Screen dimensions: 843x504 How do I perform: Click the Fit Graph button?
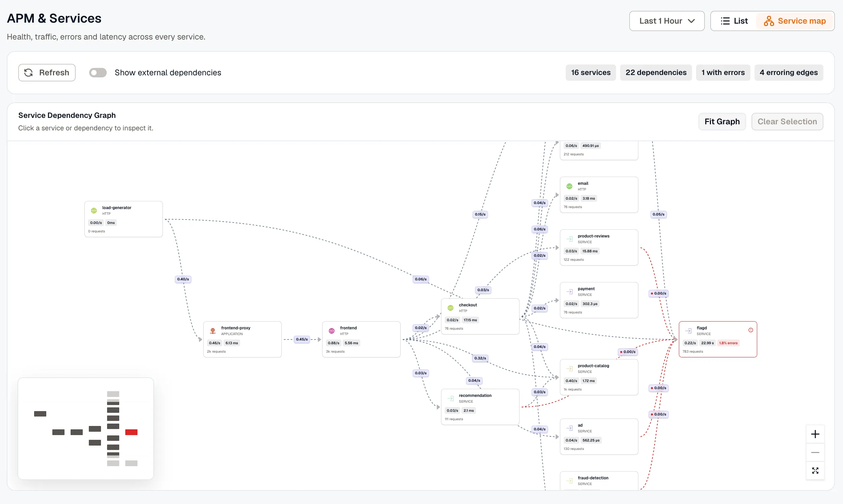722,122
